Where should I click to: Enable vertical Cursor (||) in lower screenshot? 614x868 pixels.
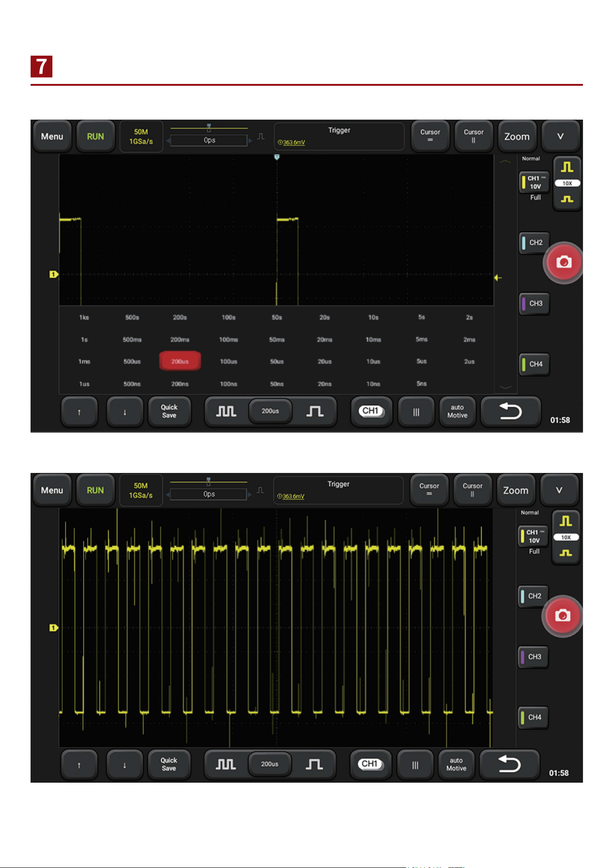(x=473, y=490)
